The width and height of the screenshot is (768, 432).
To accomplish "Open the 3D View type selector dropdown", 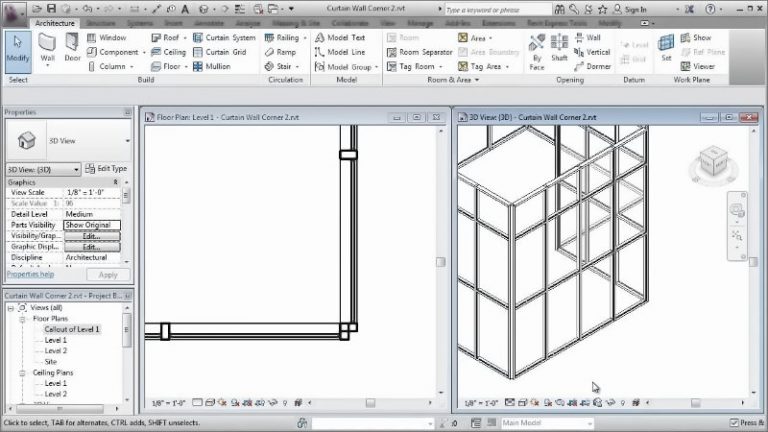I will (x=76, y=169).
